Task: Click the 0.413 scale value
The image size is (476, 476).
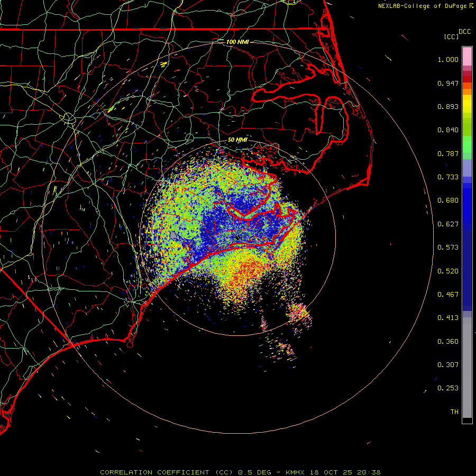Action: [448, 318]
